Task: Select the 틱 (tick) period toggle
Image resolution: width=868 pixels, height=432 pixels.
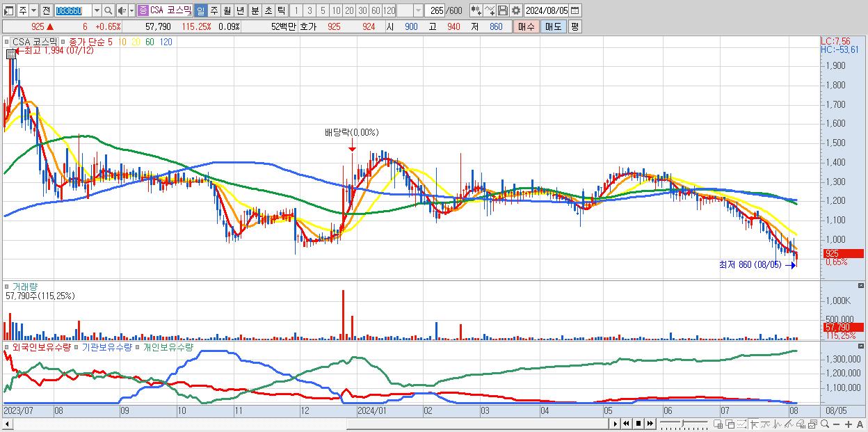Action: 281,10
